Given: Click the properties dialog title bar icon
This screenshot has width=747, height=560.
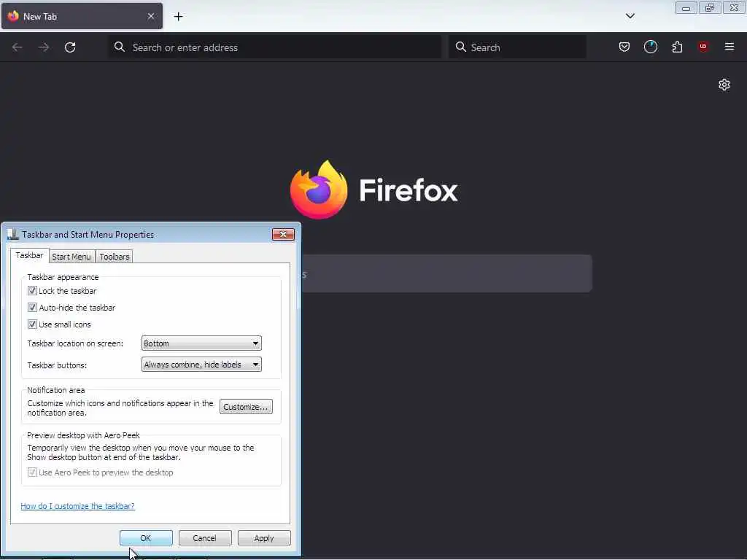Looking at the screenshot, I should coord(13,234).
